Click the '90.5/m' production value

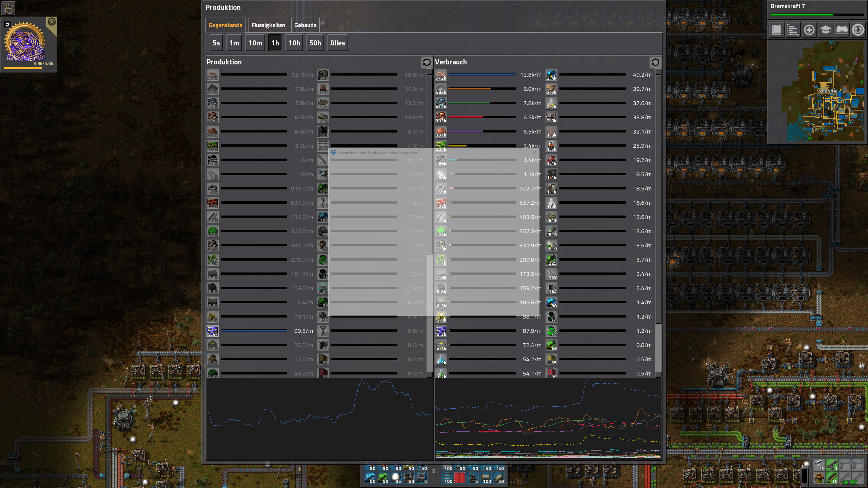tap(303, 331)
